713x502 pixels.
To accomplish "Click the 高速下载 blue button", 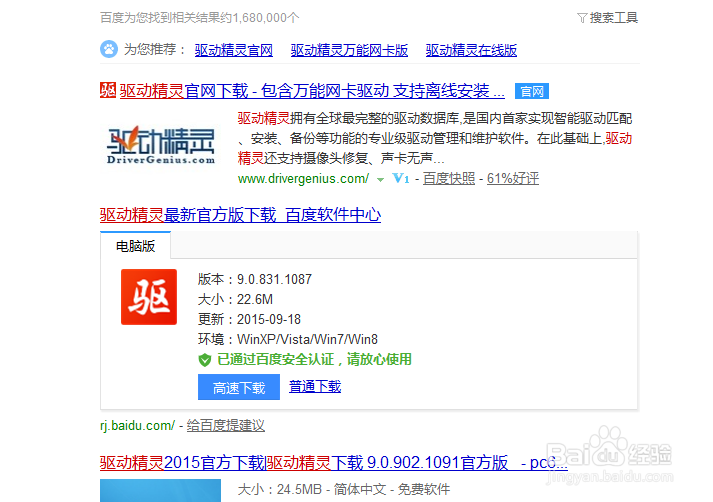I will [x=239, y=387].
